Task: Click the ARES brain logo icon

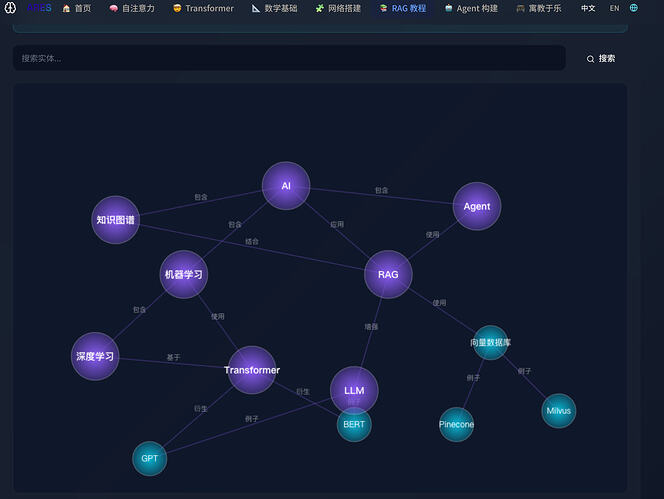Action: pyautogui.click(x=10, y=8)
